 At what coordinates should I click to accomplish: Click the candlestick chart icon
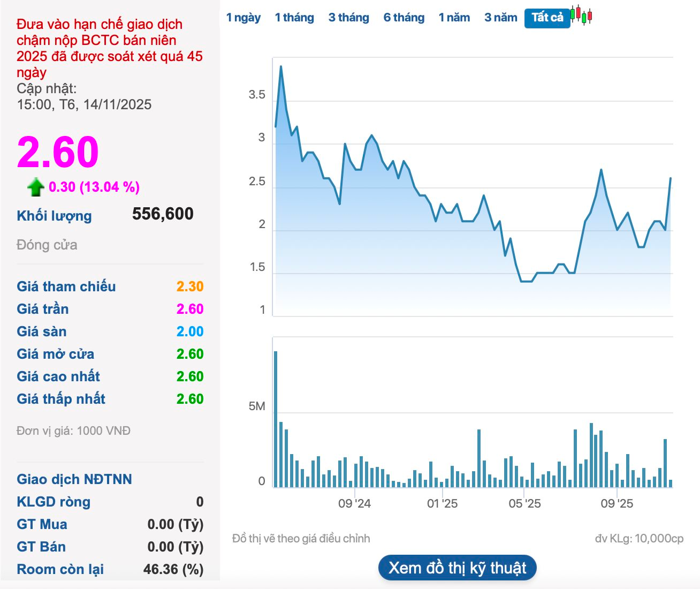click(x=581, y=15)
